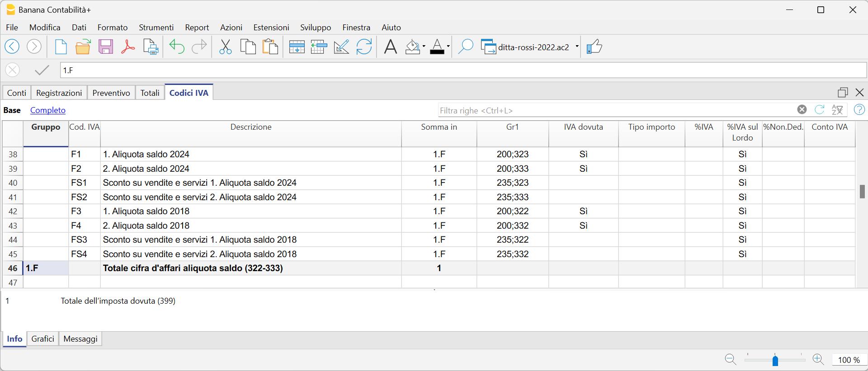The height and width of the screenshot is (371, 868).
Task: Click the Cut scissors icon
Action: [x=225, y=47]
